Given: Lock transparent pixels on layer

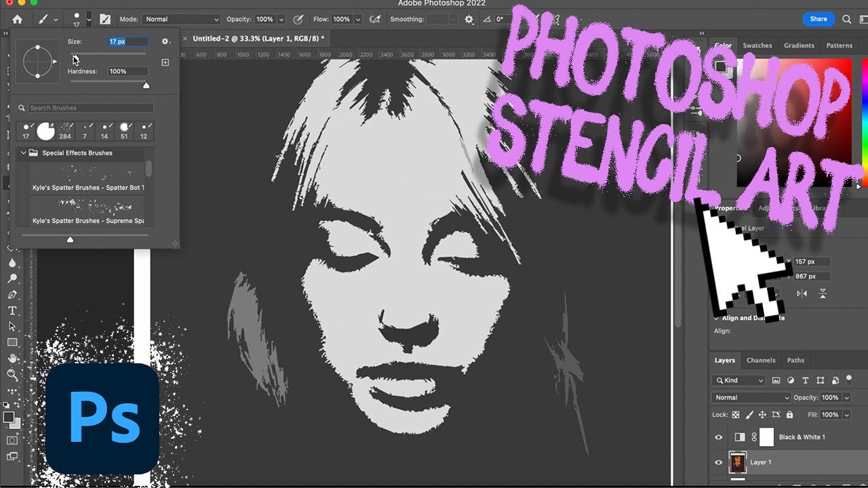Looking at the screenshot, I should 737,415.
